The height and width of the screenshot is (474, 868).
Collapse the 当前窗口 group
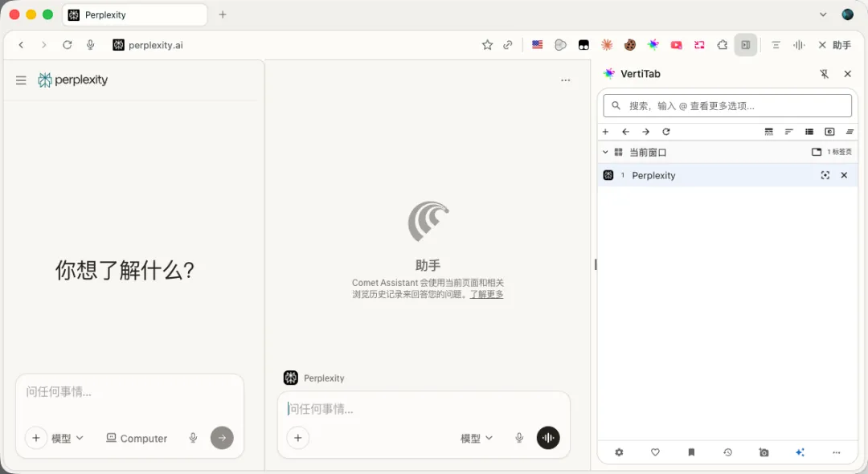click(x=605, y=152)
